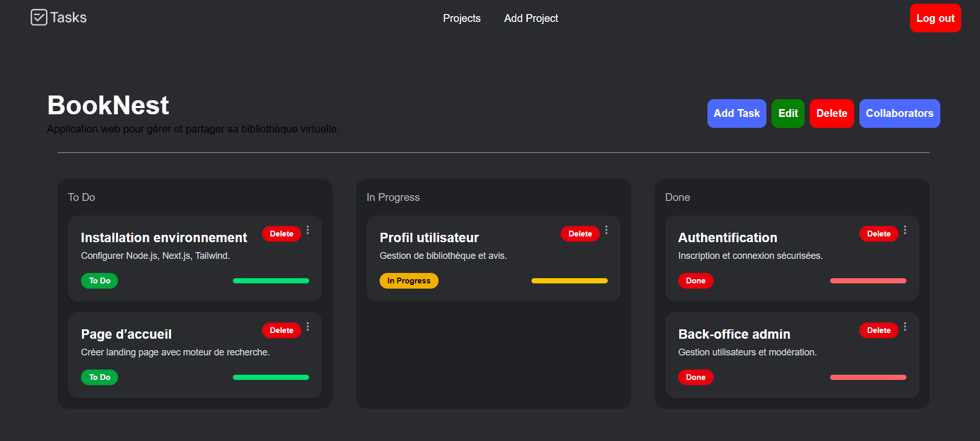Click the Log out button

tap(935, 18)
